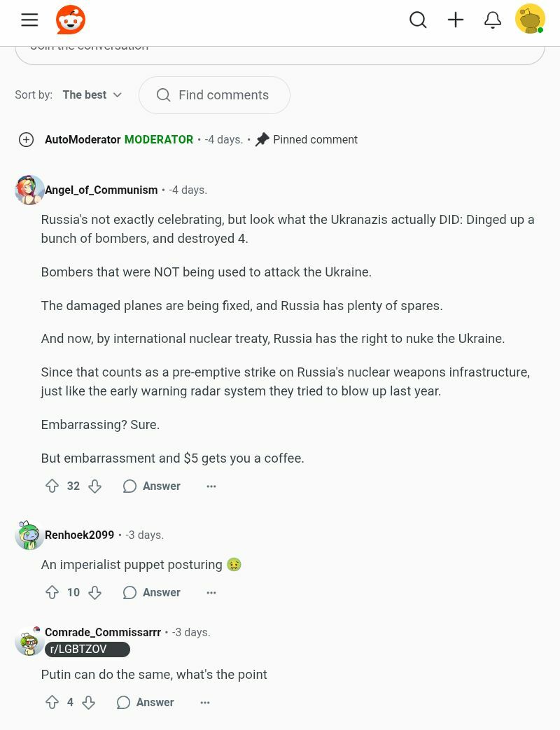Open the r/LGBTZOV flair link

87,650
